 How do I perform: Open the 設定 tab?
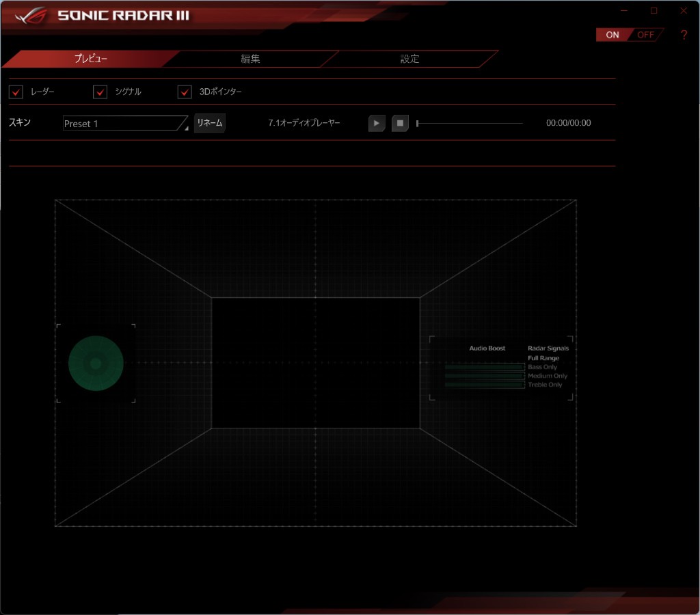point(410,59)
